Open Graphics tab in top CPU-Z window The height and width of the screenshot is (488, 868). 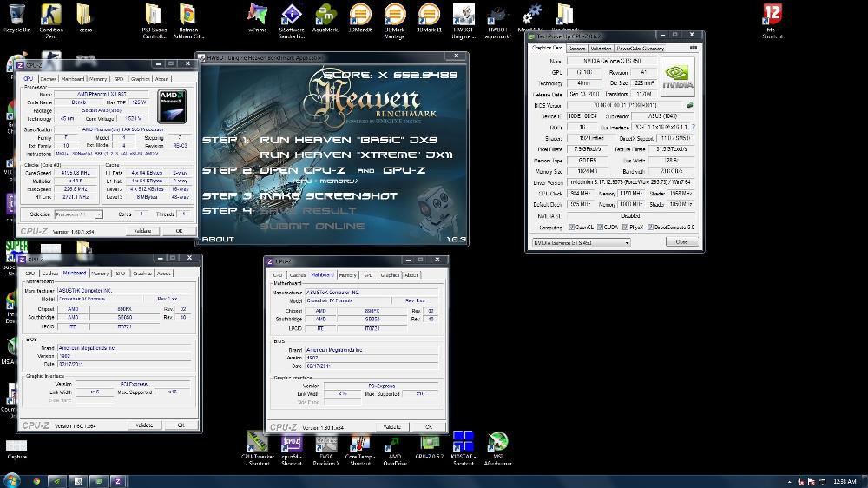click(140, 79)
